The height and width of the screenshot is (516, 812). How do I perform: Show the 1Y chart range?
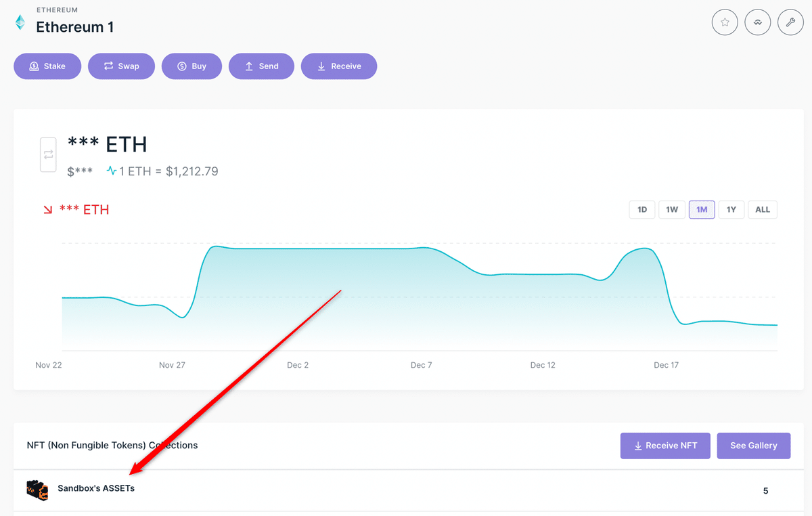731,210
